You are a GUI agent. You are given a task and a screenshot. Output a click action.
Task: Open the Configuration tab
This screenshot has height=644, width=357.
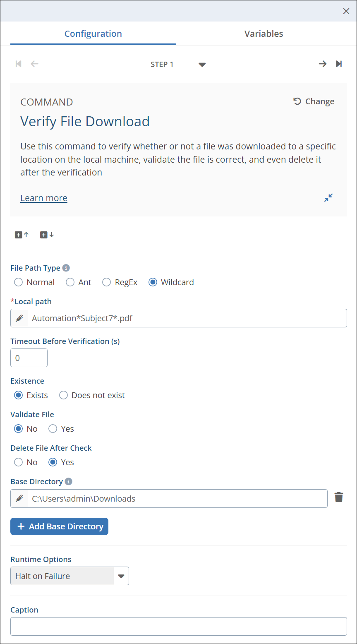(93, 34)
